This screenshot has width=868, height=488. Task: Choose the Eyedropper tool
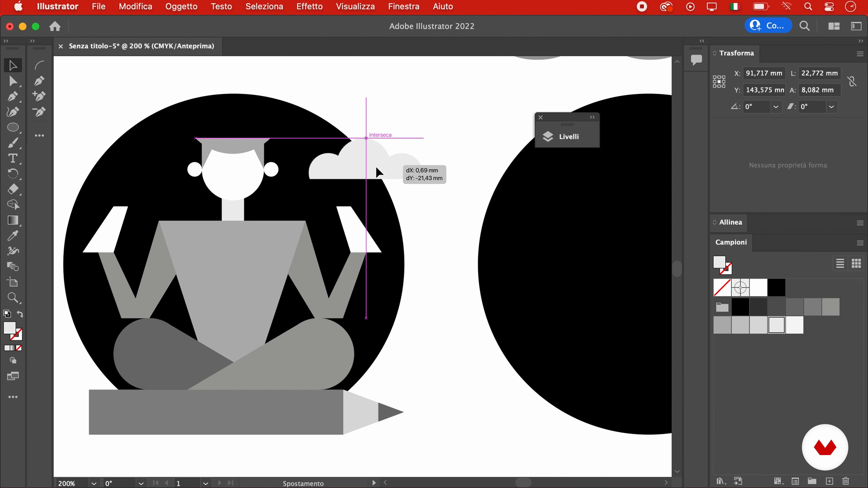13,236
